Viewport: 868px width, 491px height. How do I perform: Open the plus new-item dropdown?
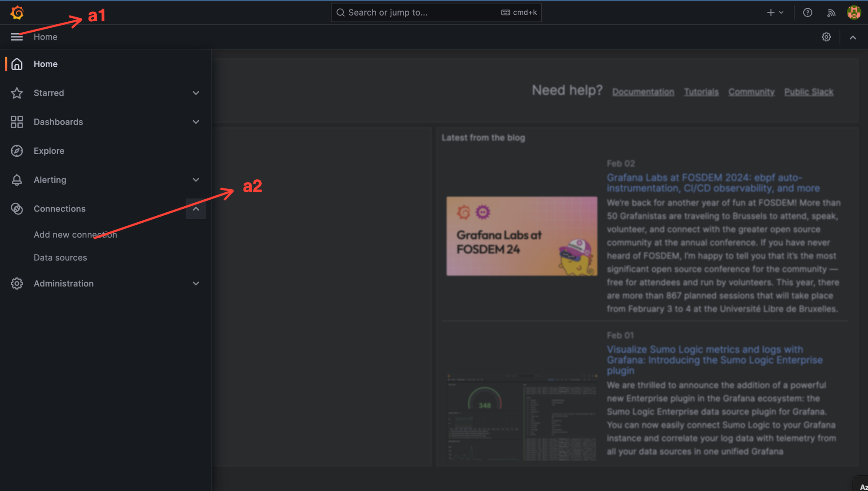[x=775, y=13]
